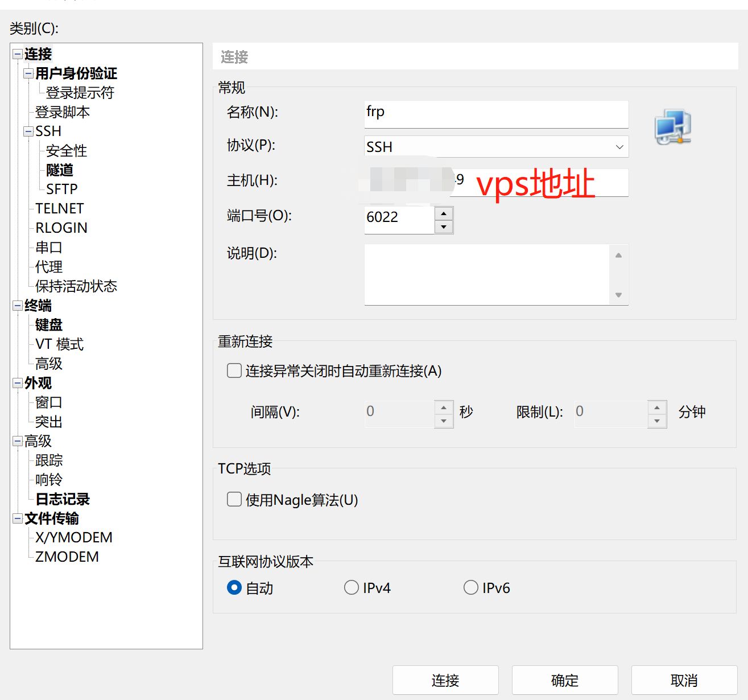Click inside the 名称 field showing frp
The width and height of the screenshot is (748, 700).
pos(495,113)
